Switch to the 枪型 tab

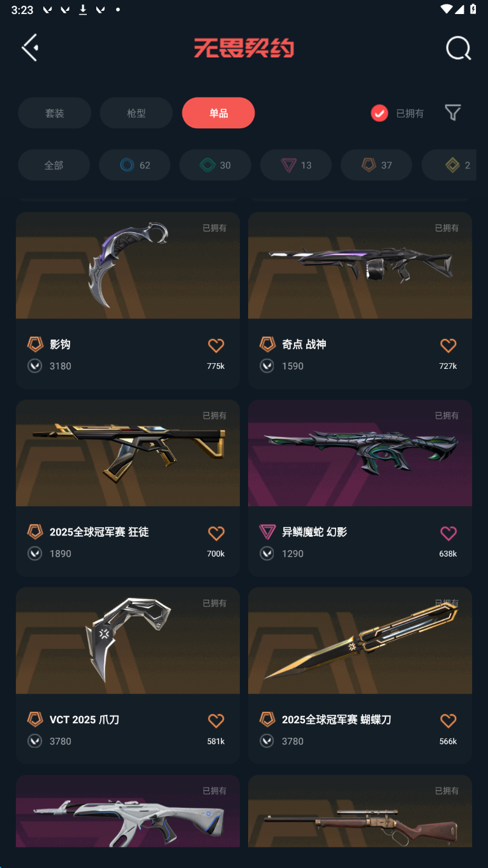[136, 113]
